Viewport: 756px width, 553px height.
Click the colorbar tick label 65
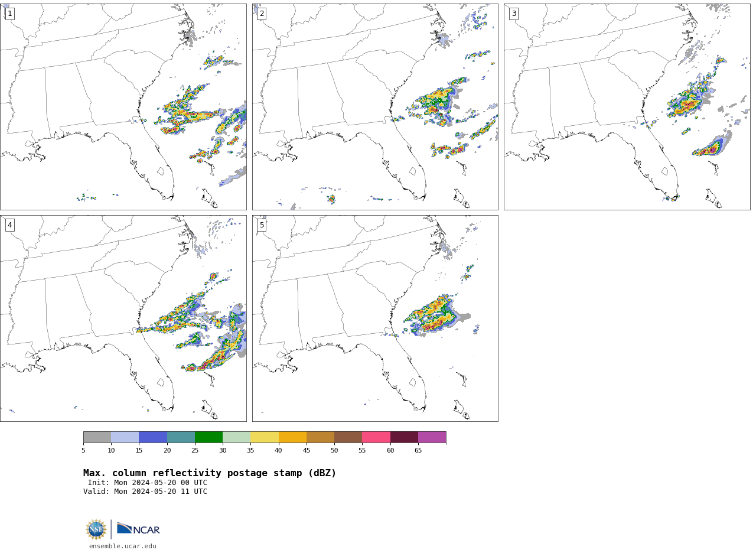[x=418, y=451]
